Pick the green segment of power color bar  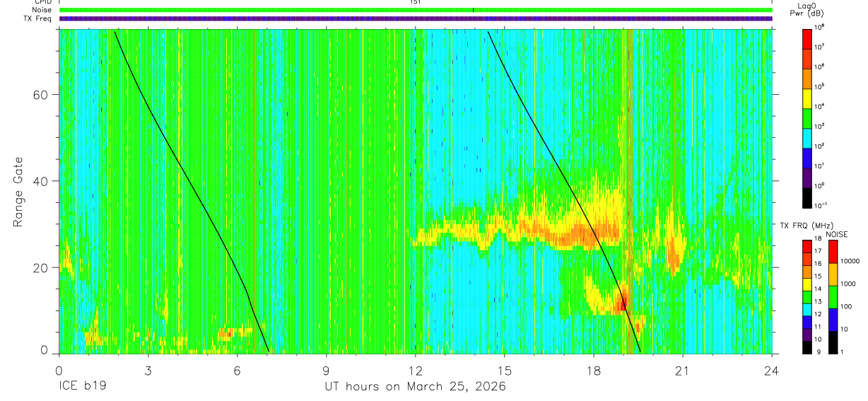tap(808, 117)
